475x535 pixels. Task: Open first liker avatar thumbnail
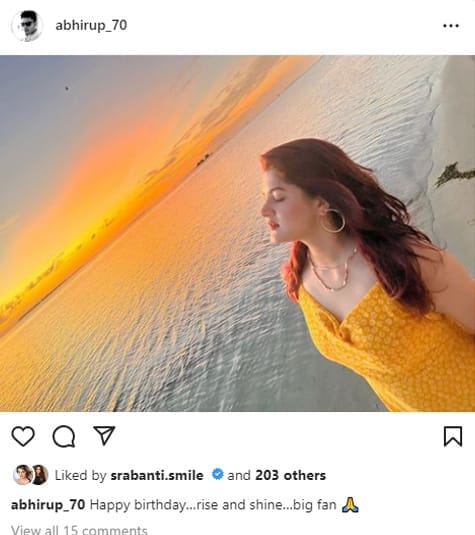22,475
